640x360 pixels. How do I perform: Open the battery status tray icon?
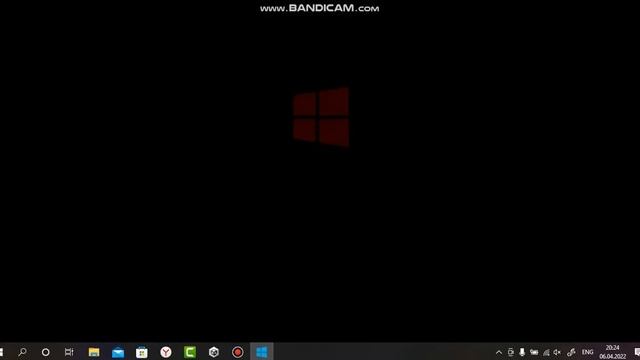[x=534, y=352]
